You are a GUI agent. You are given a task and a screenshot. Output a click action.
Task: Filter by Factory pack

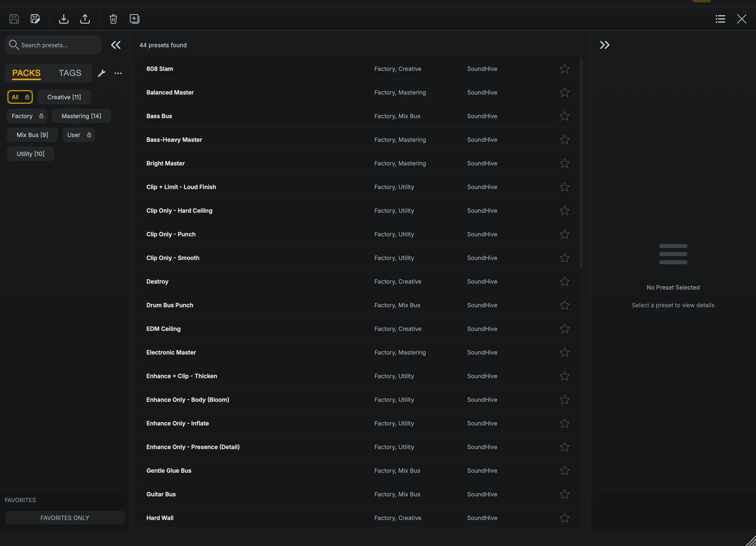(x=27, y=116)
